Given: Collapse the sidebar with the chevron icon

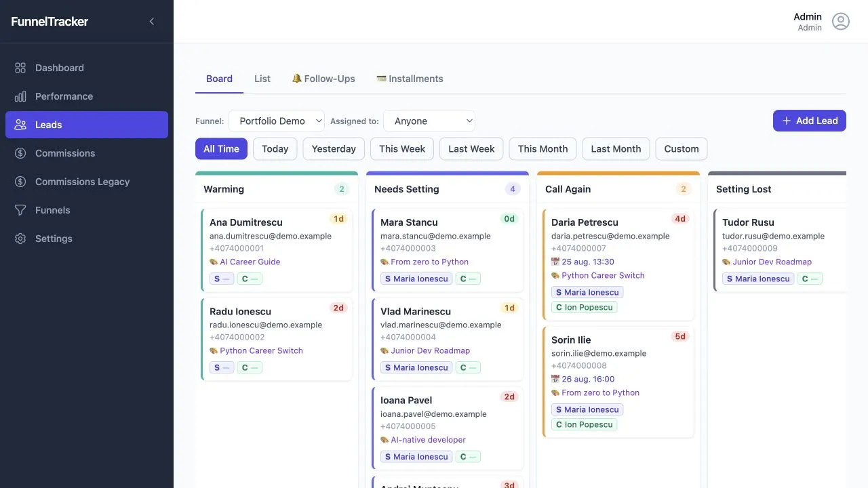Looking at the screenshot, I should point(152,22).
